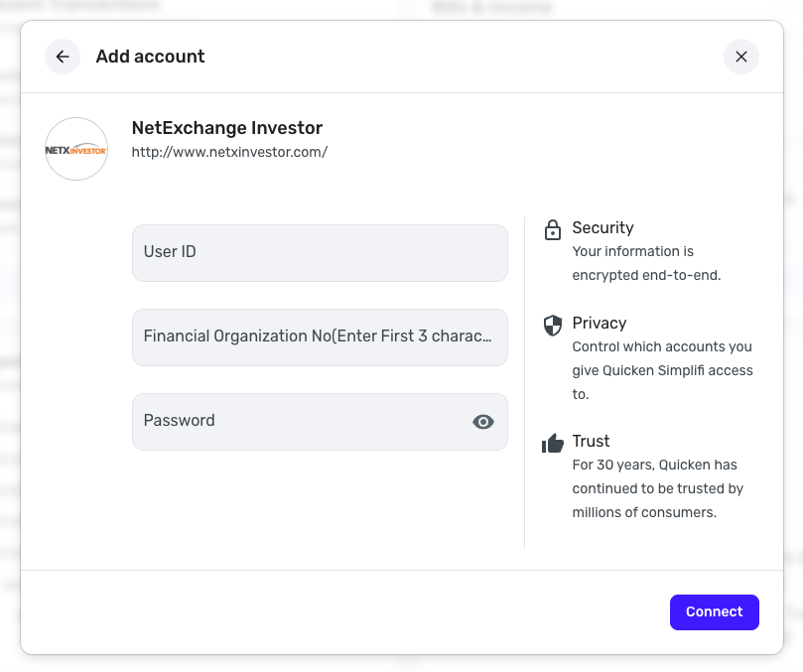The width and height of the screenshot is (803, 672).
Task: Click the NetX Investor logo
Action: (x=76, y=149)
